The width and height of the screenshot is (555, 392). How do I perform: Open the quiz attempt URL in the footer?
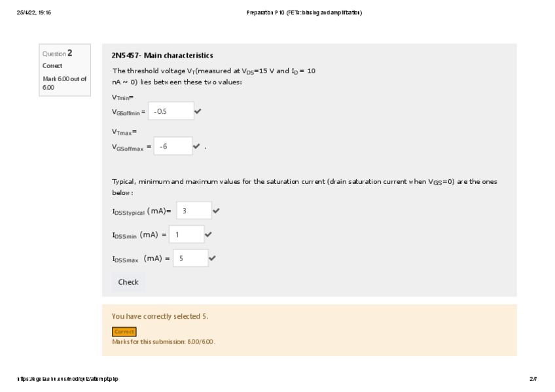point(68,379)
